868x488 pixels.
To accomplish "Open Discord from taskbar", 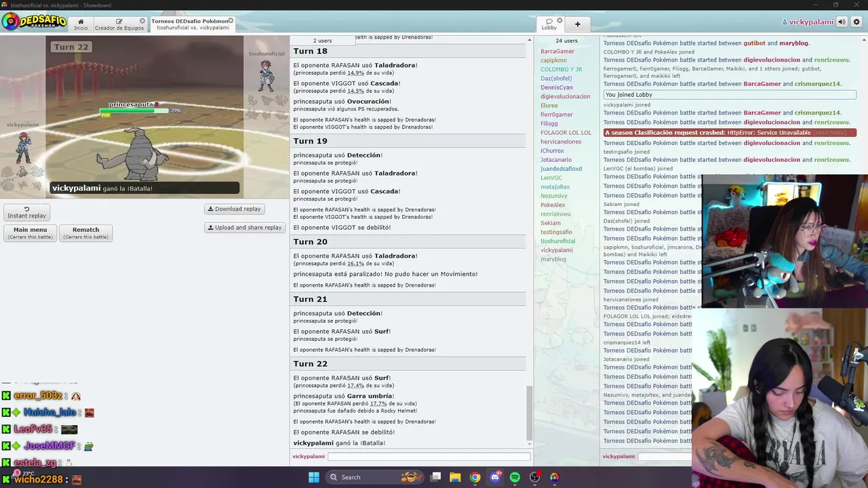I will pos(495,477).
